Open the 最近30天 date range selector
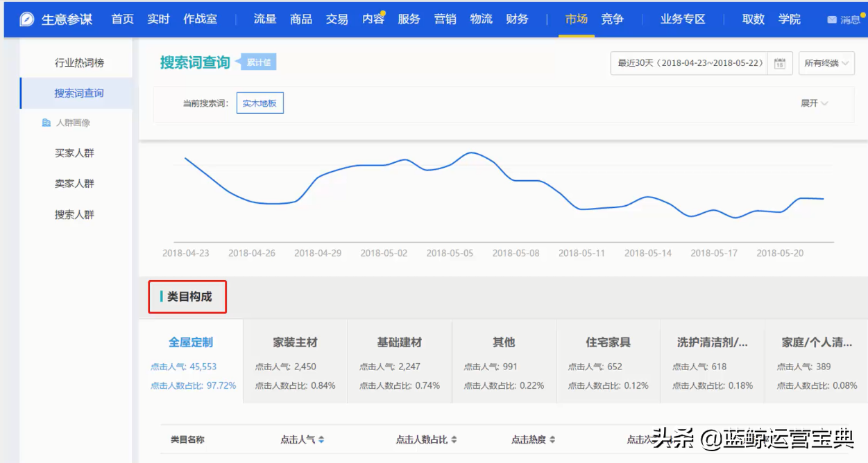 coord(688,62)
